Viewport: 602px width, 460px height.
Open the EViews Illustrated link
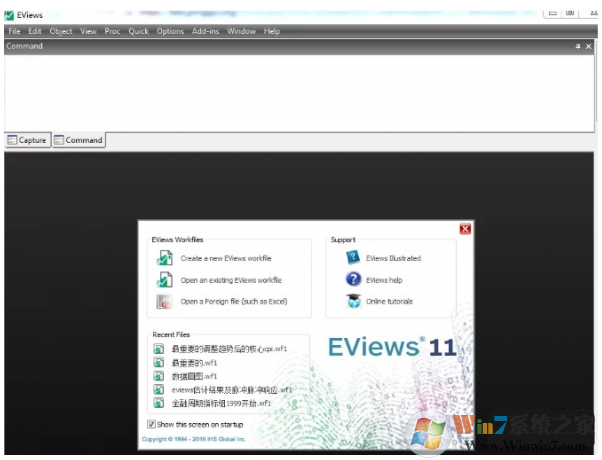[393, 258]
